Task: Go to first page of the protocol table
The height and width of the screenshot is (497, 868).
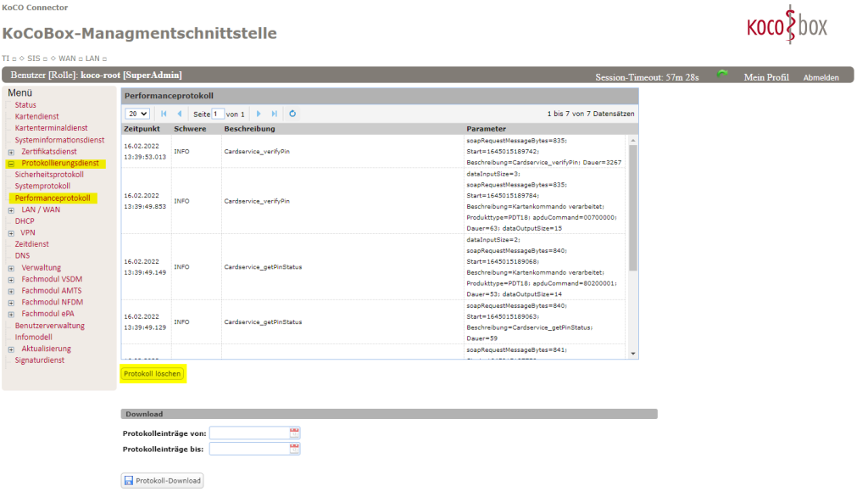Action: (x=164, y=114)
